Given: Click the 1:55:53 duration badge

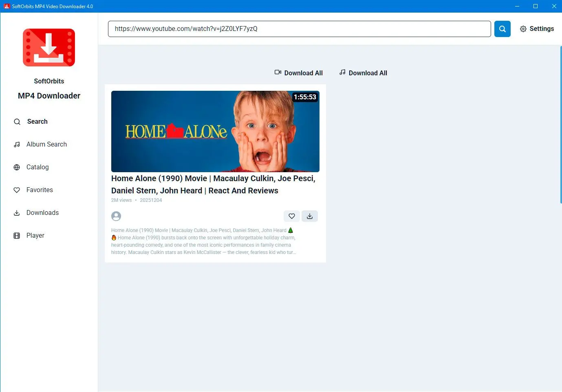Looking at the screenshot, I should coord(305,97).
